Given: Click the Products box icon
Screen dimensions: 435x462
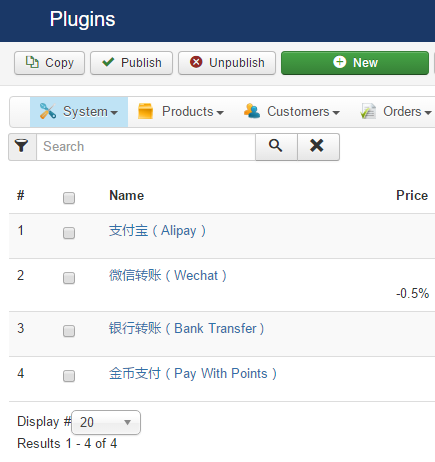Looking at the screenshot, I should [x=145, y=111].
